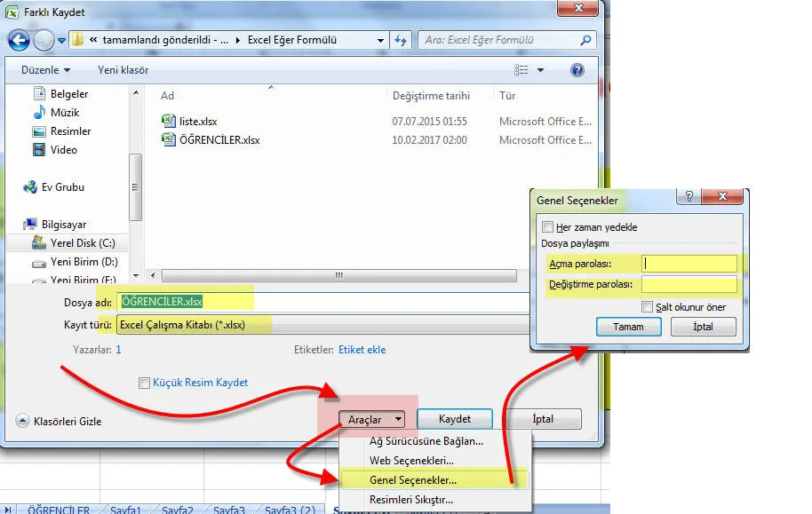Open the Kayıt türü file type combo box
812x514 pixels.
(x=320, y=325)
